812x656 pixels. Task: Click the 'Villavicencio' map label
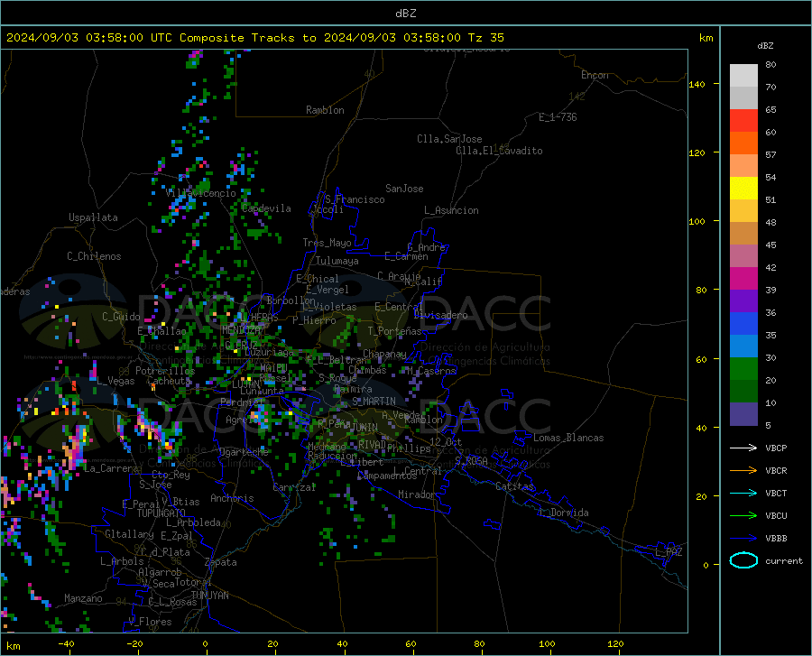pyautogui.click(x=201, y=193)
